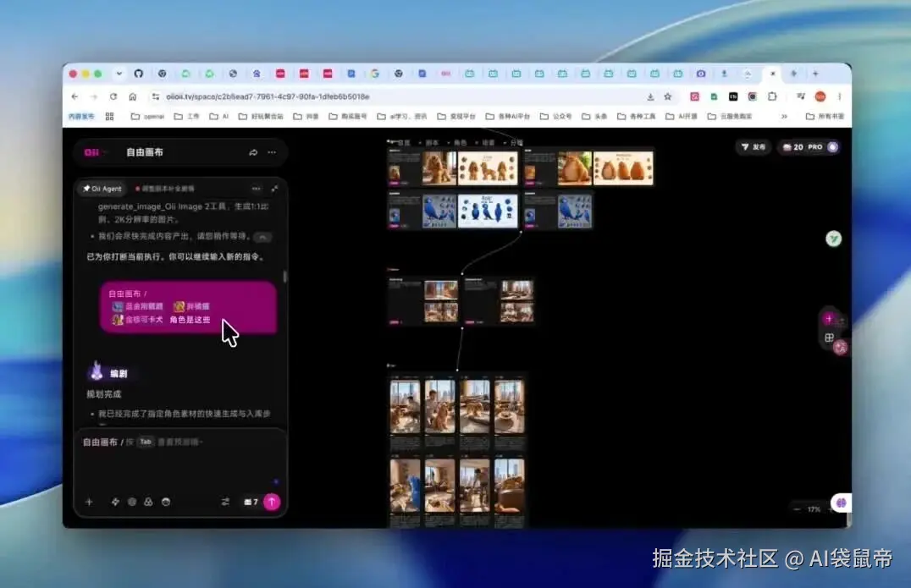Click the 角色是这些 text in the pink bubble
The image size is (911, 588).
190,320
